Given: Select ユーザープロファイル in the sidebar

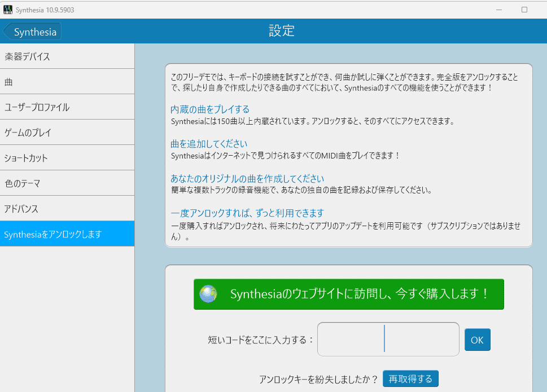Looking at the screenshot, I should click(x=67, y=107).
